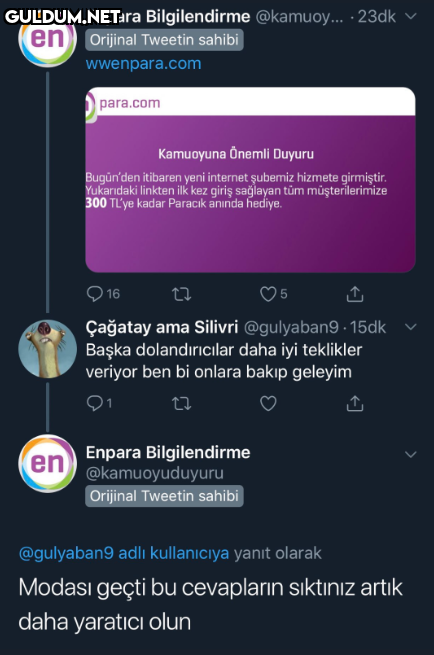Screen dimensions: 434x655
Task: Share the Enpara announcement tweet
Action: click(355, 294)
